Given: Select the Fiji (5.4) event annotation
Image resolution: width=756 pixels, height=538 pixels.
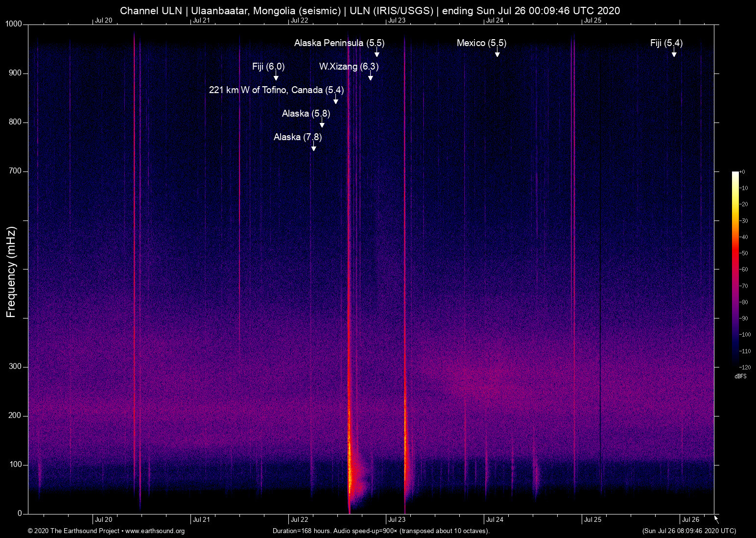Looking at the screenshot, I should point(666,43).
